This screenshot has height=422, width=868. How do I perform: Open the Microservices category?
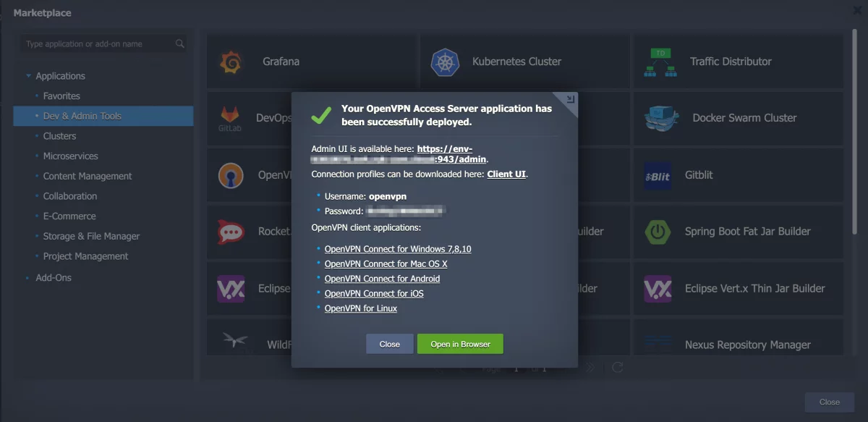(x=70, y=156)
